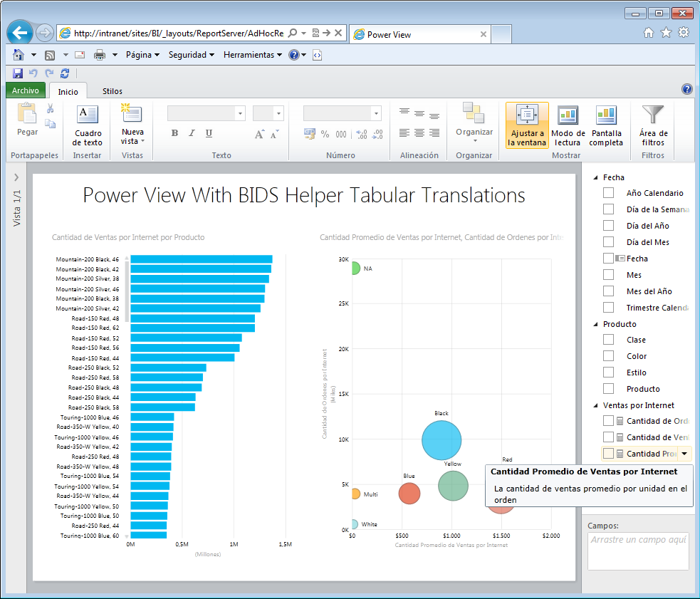Check the Color field under Producto
The image size is (700, 599).
pyautogui.click(x=609, y=355)
